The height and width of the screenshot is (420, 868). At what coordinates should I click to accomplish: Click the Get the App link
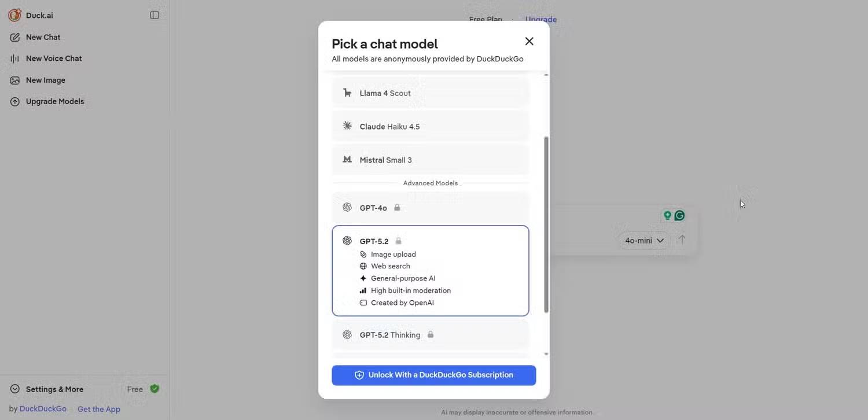pos(98,408)
